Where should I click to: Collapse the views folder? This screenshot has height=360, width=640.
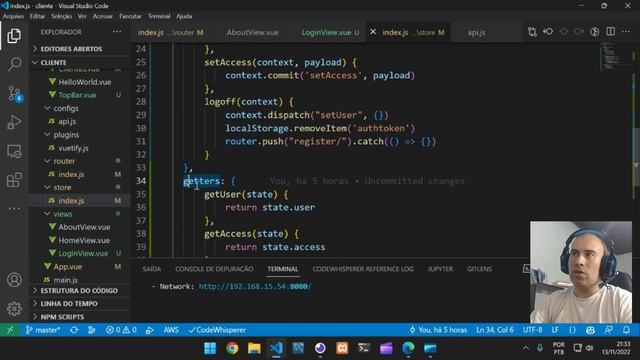(x=63, y=214)
